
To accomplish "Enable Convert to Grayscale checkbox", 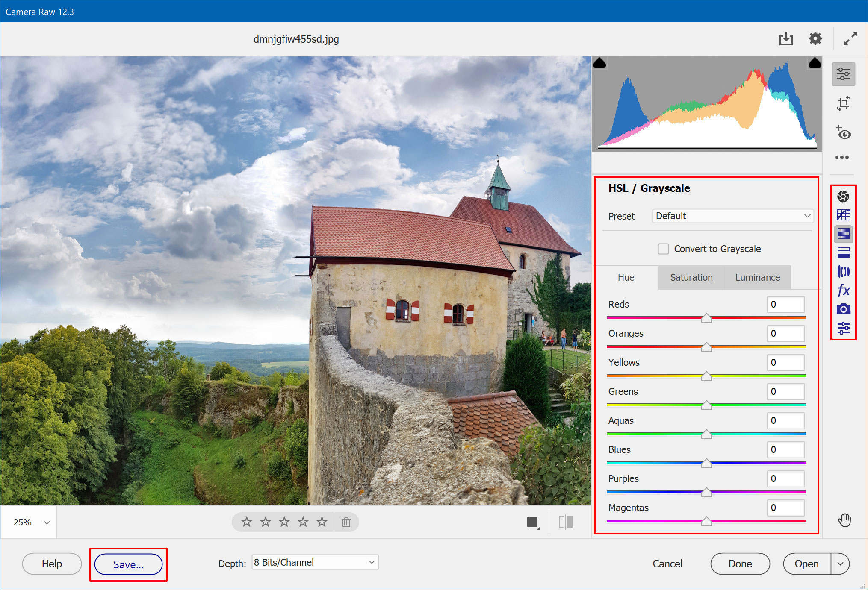I will point(663,249).
